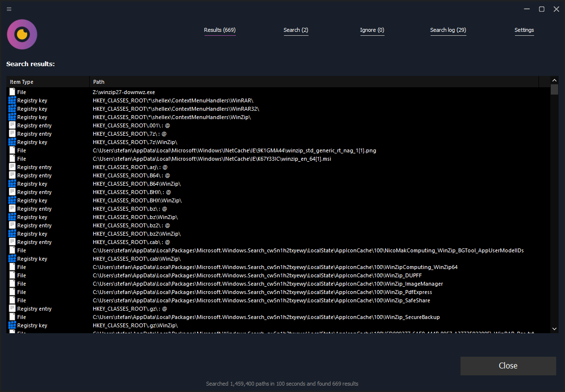
Task: Click registry entry icon for .7z\ : @ row
Action: [x=12, y=134]
